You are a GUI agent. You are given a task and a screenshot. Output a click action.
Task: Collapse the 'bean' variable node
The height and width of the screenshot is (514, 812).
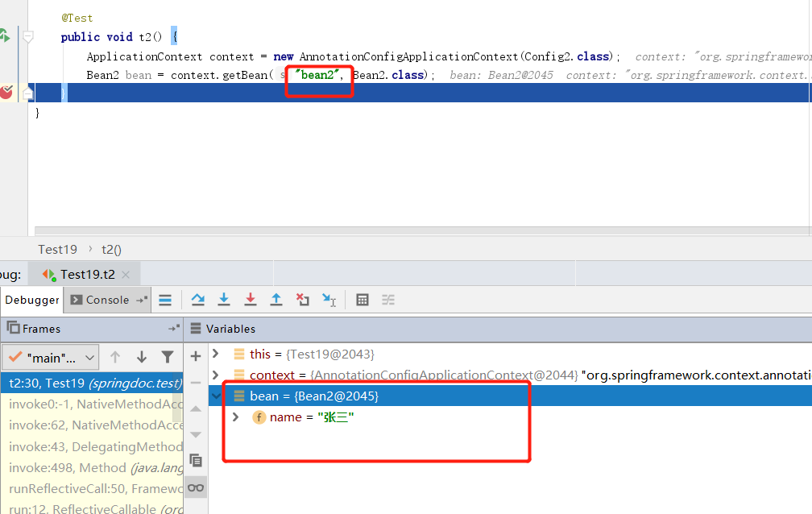pos(216,396)
